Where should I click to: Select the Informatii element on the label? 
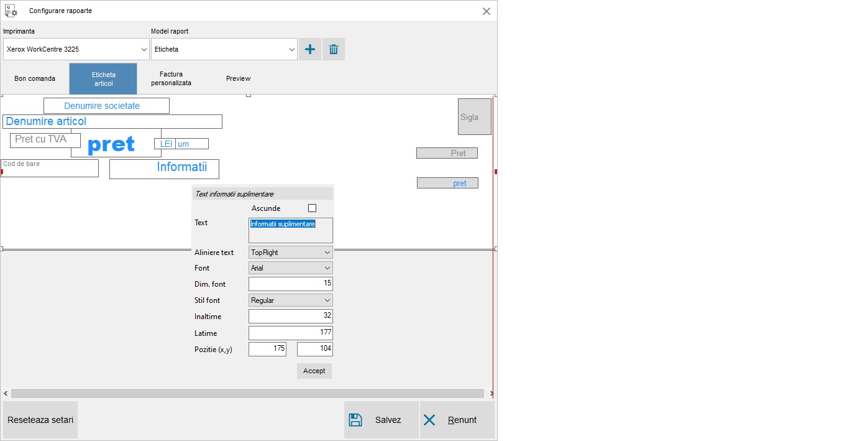click(x=164, y=169)
